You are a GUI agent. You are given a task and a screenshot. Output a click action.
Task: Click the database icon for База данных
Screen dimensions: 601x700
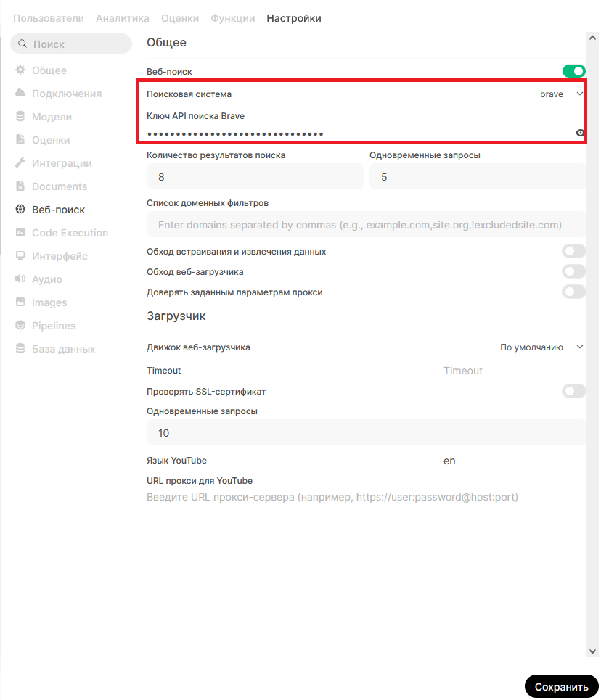(20, 349)
